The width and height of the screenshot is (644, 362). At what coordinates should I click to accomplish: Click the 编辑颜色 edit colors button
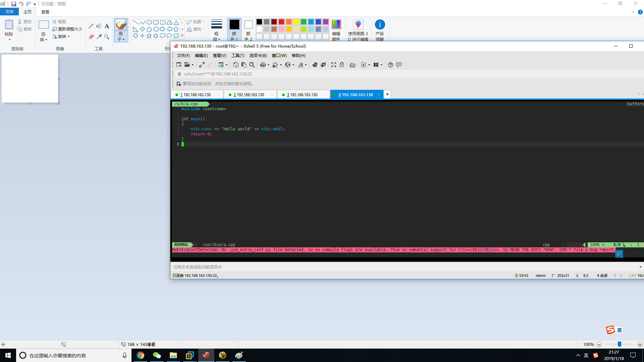click(336, 29)
